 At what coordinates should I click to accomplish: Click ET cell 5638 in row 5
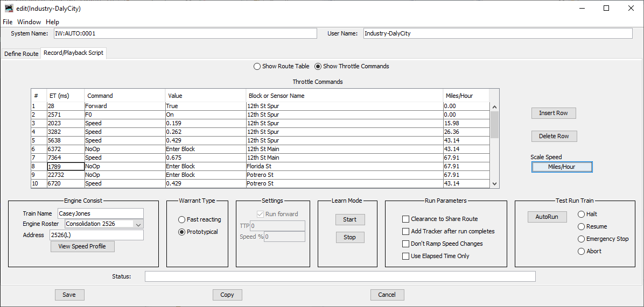pos(65,140)
